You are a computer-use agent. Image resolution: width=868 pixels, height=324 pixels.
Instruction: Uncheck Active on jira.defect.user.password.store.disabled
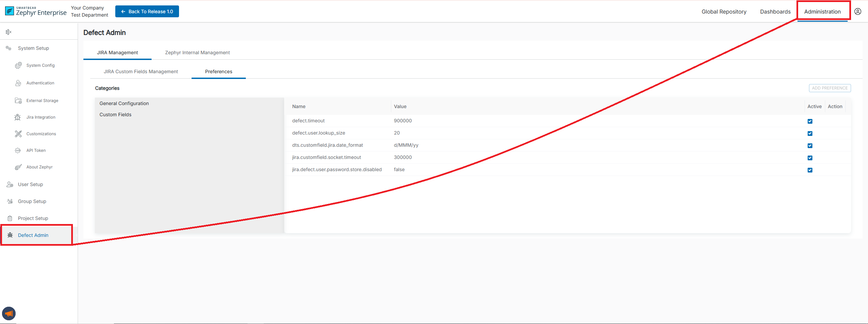pos(810,170)
